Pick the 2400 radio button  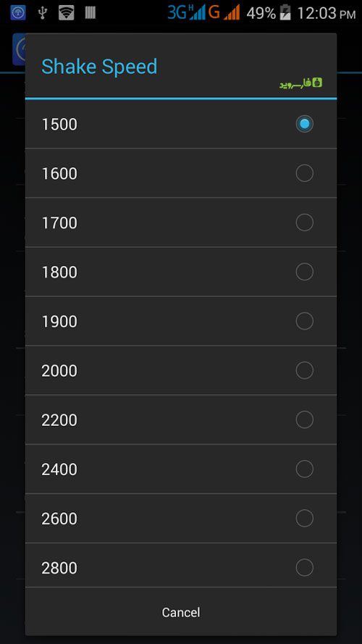[304, 469]
